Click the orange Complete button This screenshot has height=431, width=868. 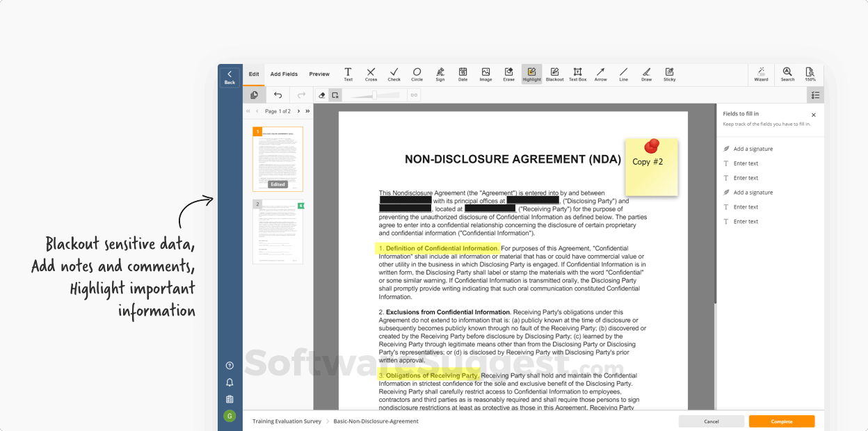tap(781, 421)
